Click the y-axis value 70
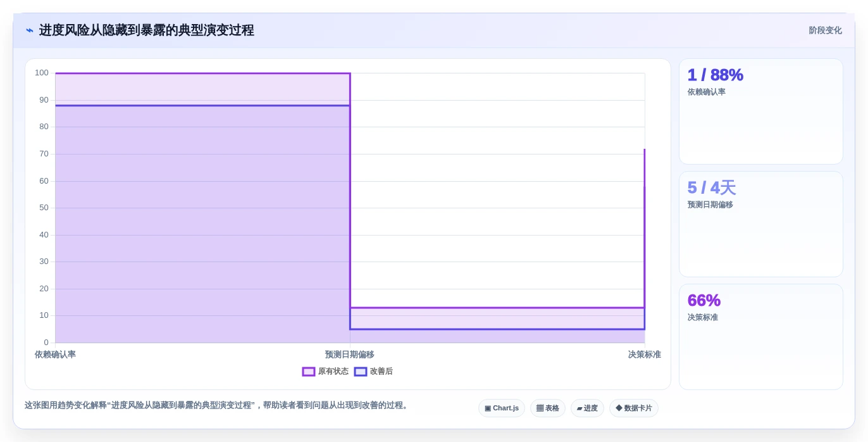Viewport: 868px width, 442px height. click(x=44, y=154)
